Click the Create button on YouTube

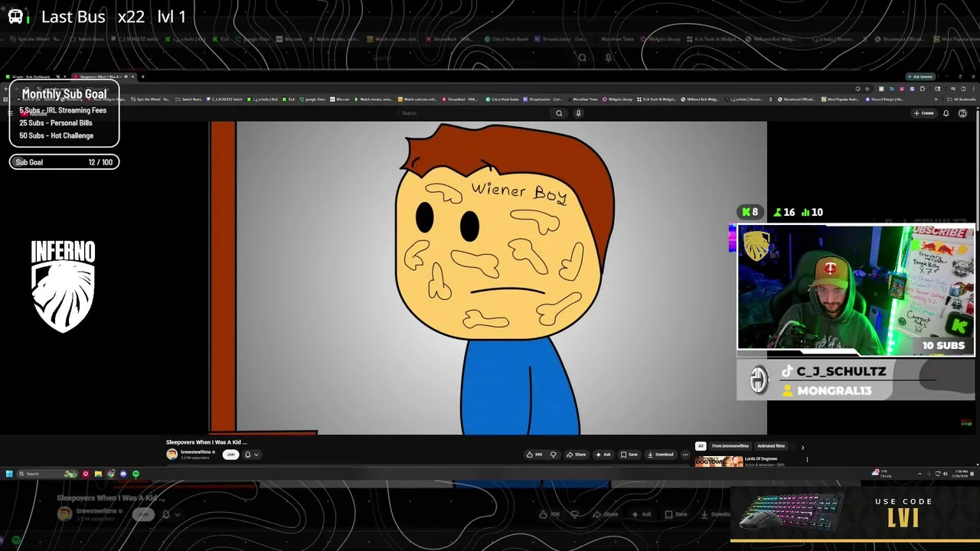pyautogui.click(x=923, y=113)
